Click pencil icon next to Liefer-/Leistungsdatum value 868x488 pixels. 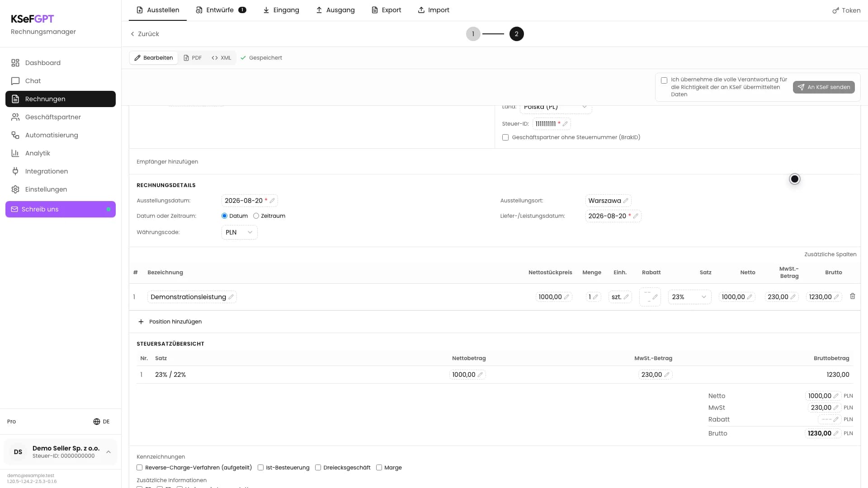pyautogui.click(x=636, y=216)
